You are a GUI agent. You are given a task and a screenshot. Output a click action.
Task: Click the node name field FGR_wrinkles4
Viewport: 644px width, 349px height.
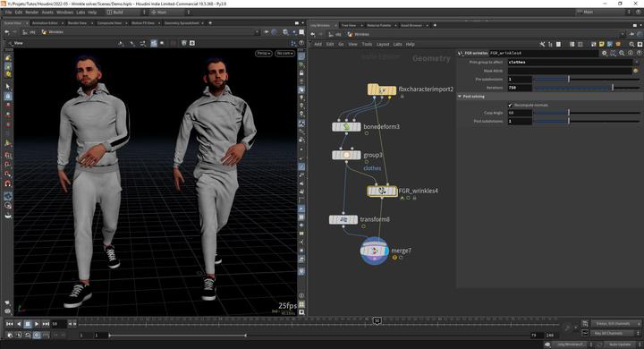(544, 53)
